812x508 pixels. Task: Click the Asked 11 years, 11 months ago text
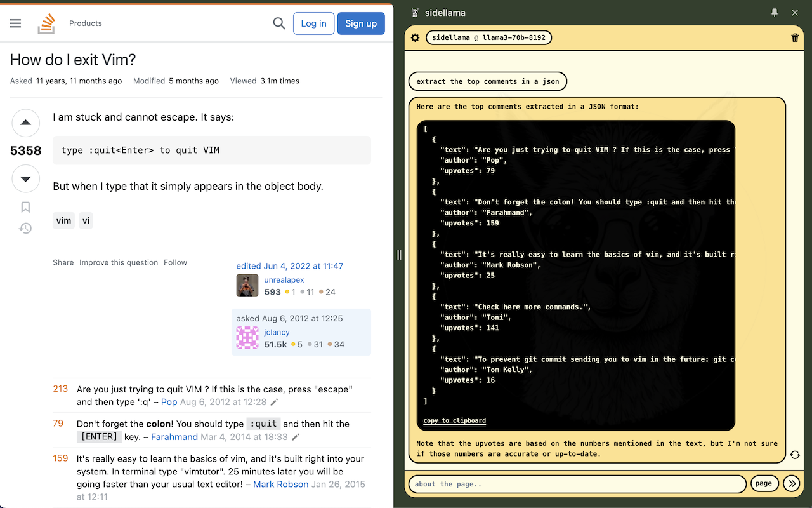(x=66, y=81)
